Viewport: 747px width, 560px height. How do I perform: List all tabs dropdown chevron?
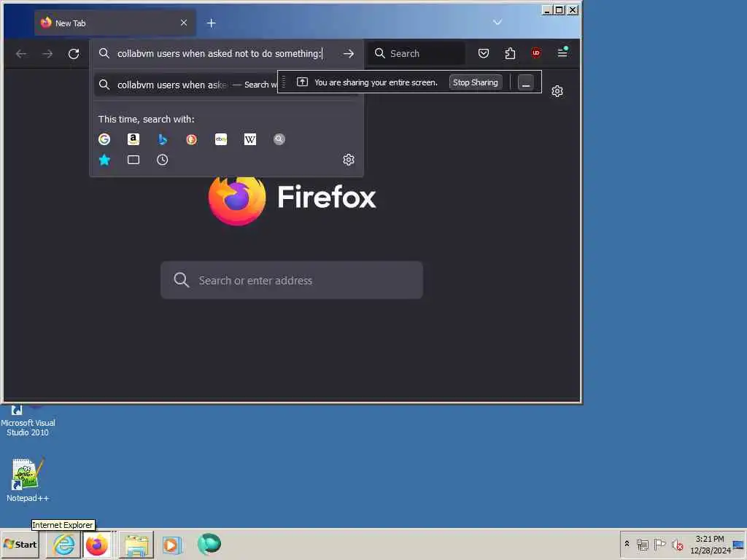(x=498, y=23)
